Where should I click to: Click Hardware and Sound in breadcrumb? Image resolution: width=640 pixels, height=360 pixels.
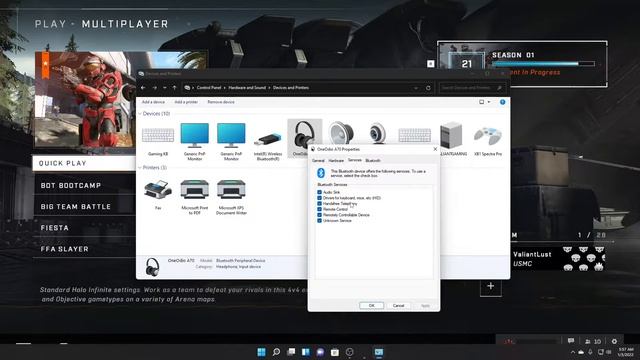coord(247,88)
